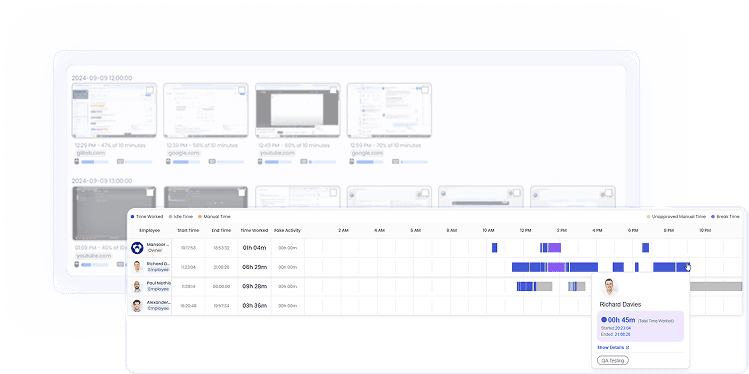Click the mouse activity bar under the 12:29 PM screenshot
Viewport: 749px width, 374px height.
tap(95, 162)
